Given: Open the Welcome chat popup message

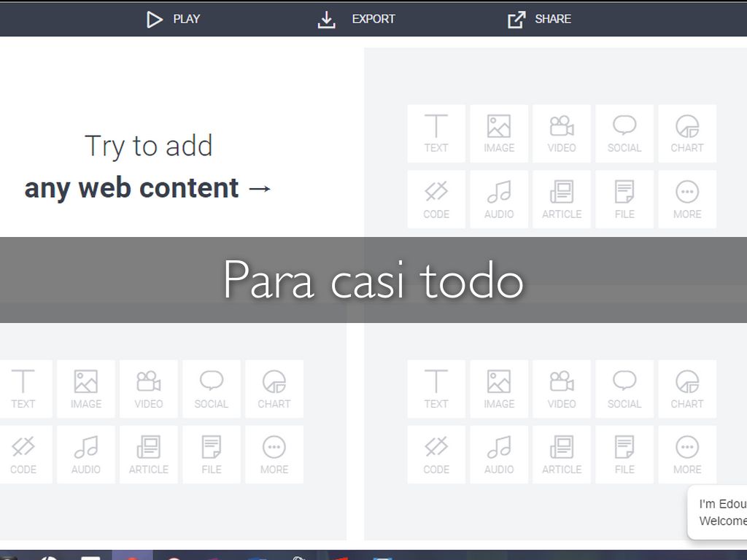Looking at the screenshot, I should tap(721, 513).
